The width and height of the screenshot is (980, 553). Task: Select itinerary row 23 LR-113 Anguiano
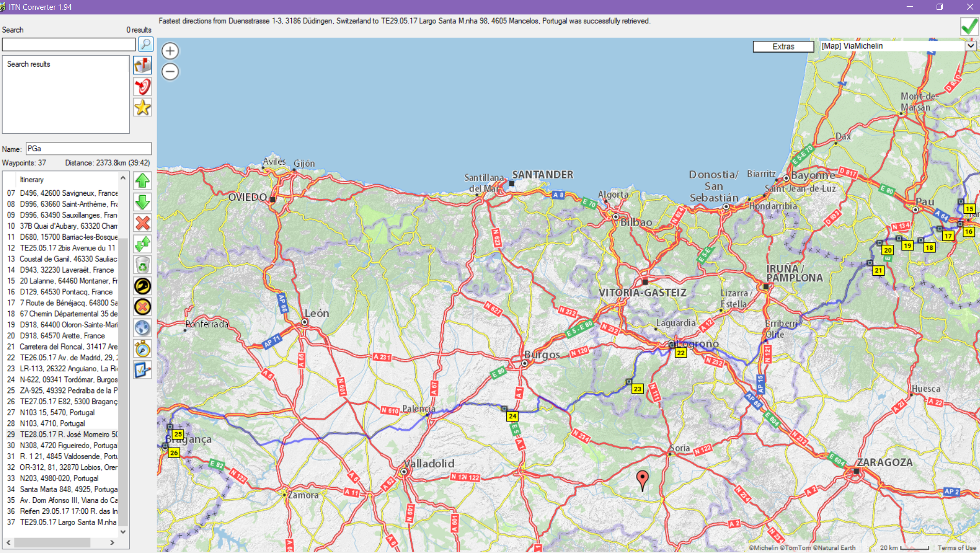point(62,369)
